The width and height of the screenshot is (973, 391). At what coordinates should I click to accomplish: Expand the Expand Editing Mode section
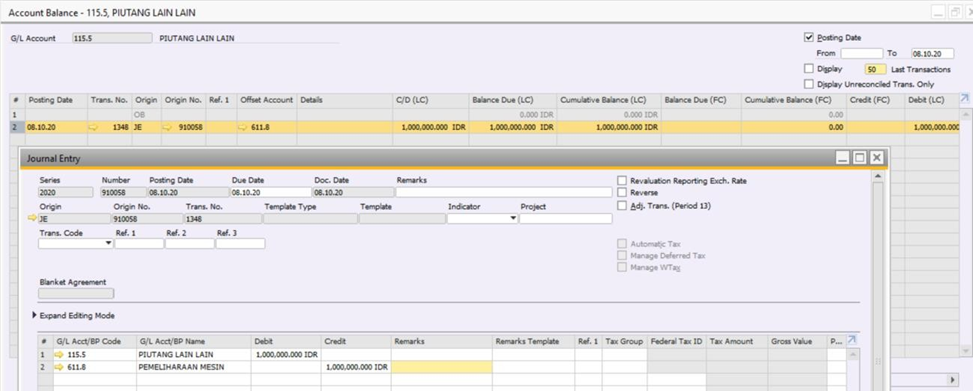point(35,315)
